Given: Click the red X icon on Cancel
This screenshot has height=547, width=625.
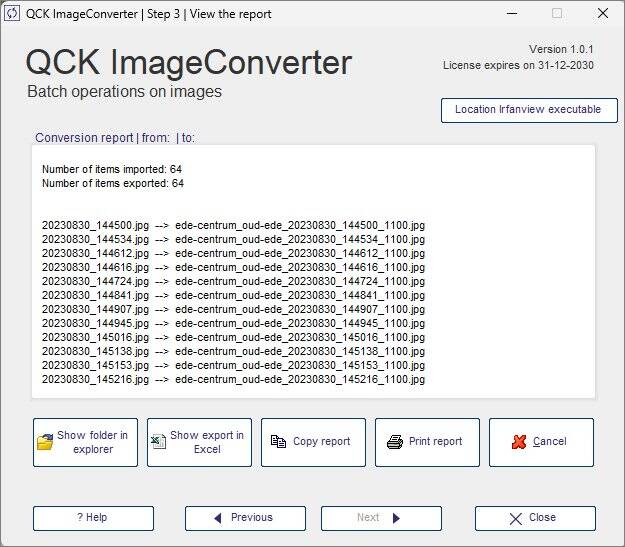Looking at the screenshot, I should [x=519, y=442].
